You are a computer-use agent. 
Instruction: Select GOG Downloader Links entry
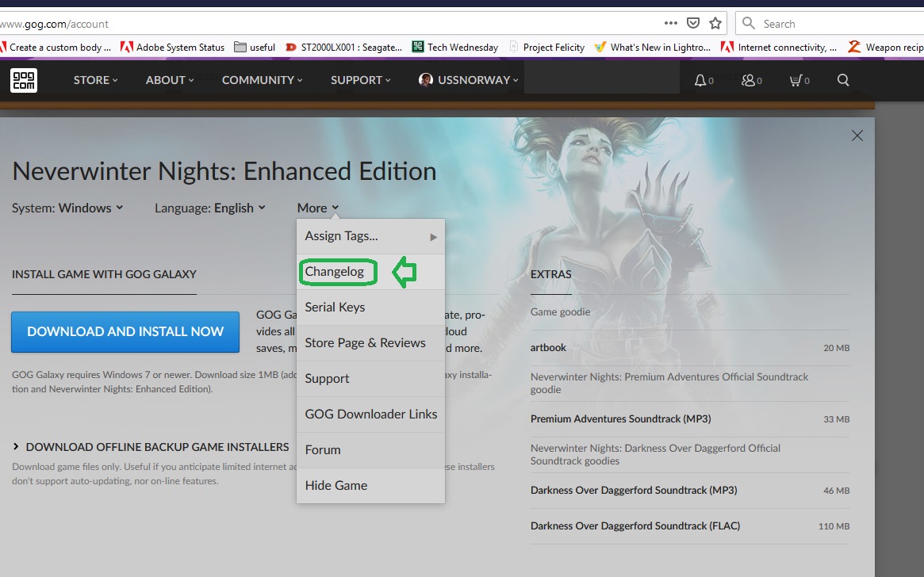(370, 415)
